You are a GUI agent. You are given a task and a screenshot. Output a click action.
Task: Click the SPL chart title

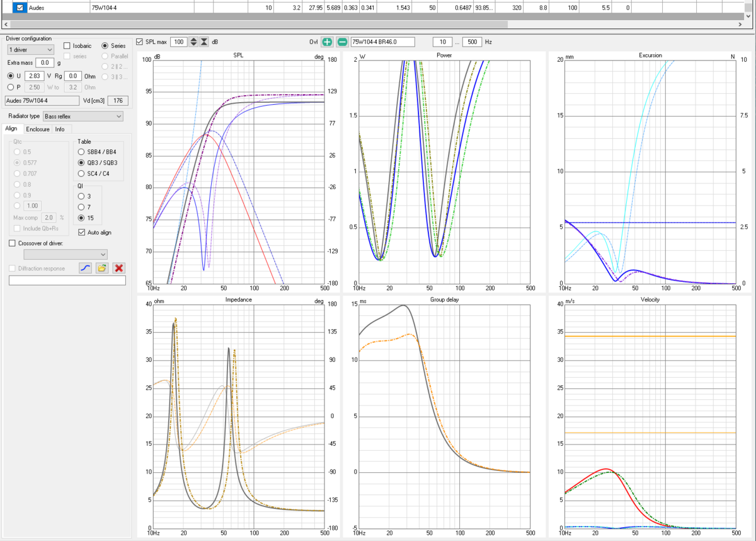(x=238, y=55)
